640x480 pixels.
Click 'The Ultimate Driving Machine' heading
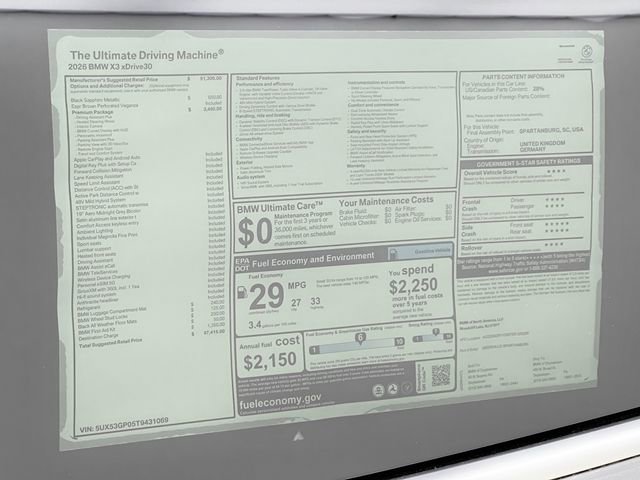(147, 55)
